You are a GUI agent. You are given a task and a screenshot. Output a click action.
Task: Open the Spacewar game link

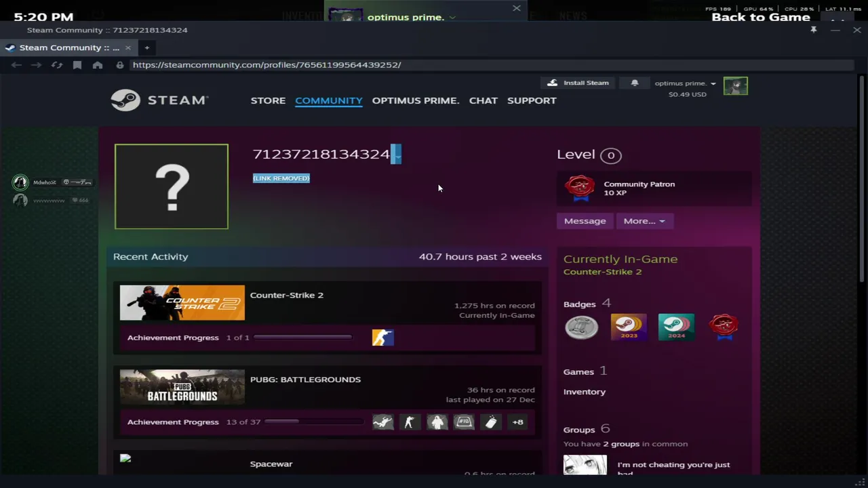(x=271, y=464)
